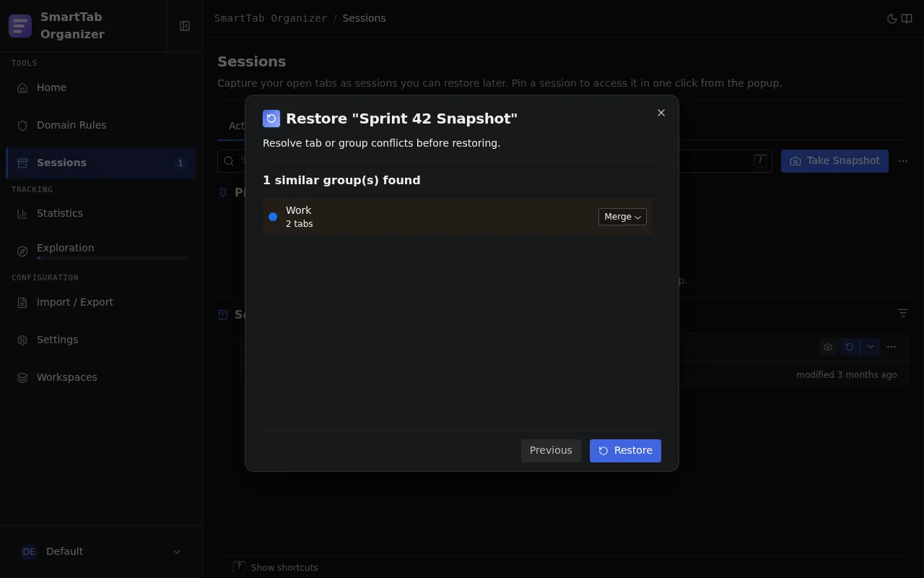This screenshot has height=578, width=924.
Task: Click the restore icon in dialog title
Action: coord(271,118)
